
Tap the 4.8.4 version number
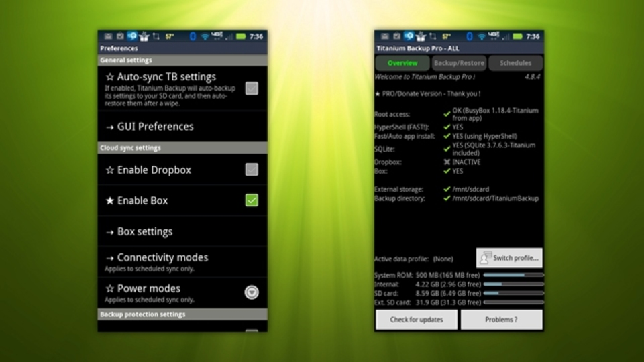pyautogui.click(x=532, y=76)
